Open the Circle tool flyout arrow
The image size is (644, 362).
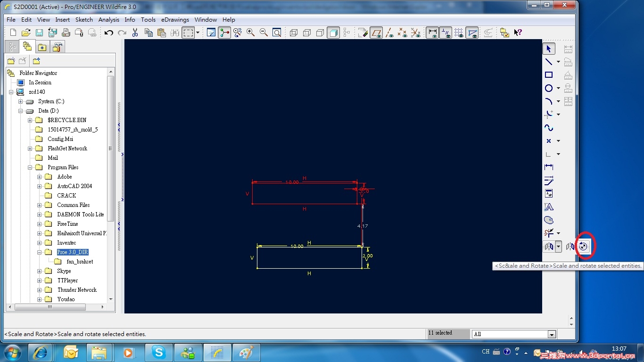[x=558, y=88]
